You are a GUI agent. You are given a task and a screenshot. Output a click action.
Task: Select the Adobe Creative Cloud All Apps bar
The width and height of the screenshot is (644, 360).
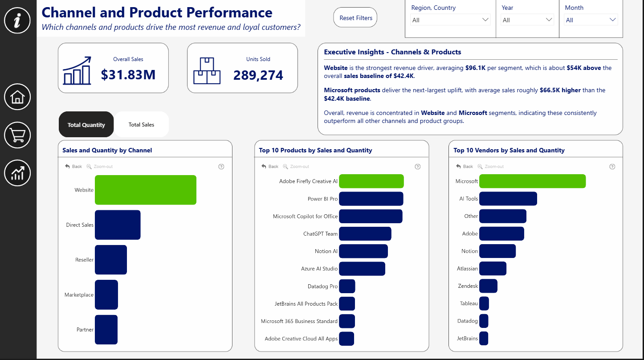[x=346, y=339]
